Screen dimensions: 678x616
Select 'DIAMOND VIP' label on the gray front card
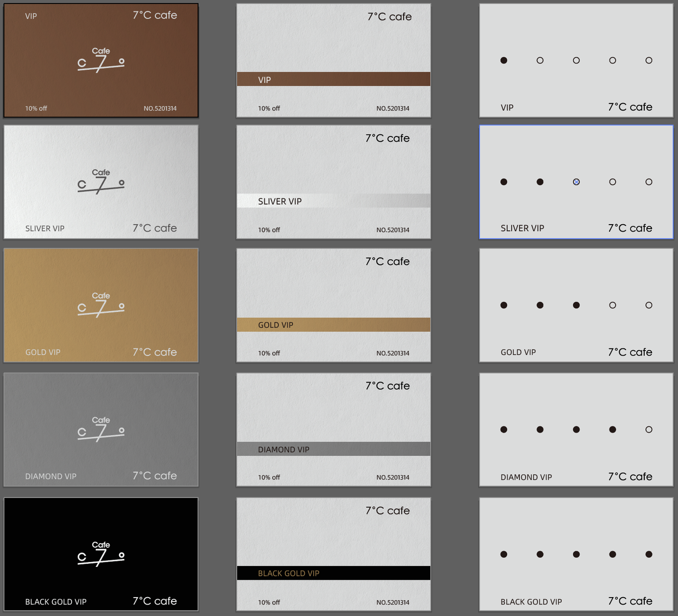[x=51, y=476]
